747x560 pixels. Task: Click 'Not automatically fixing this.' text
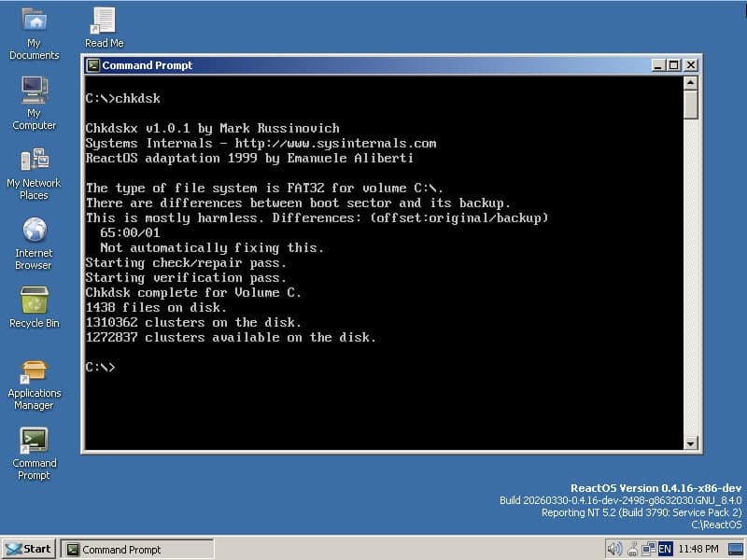click(212, 247)
